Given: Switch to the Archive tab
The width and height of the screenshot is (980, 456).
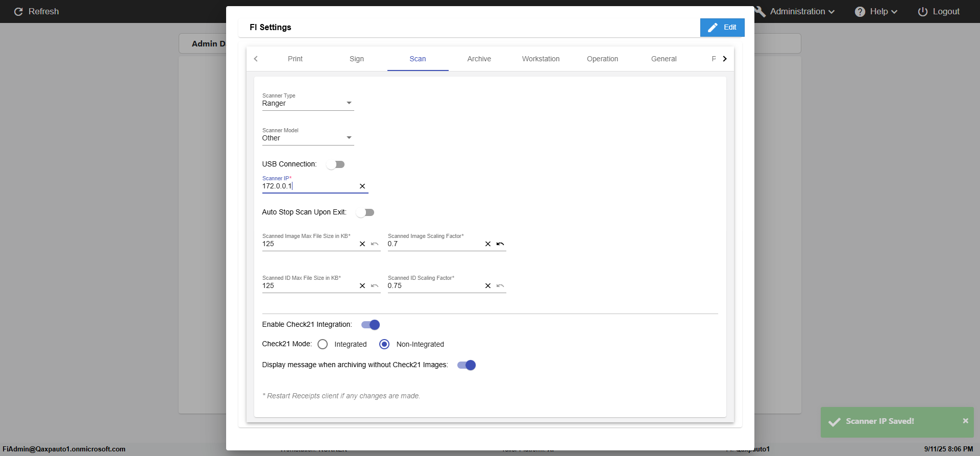Looking at the screenshot, I should (479, 59).
